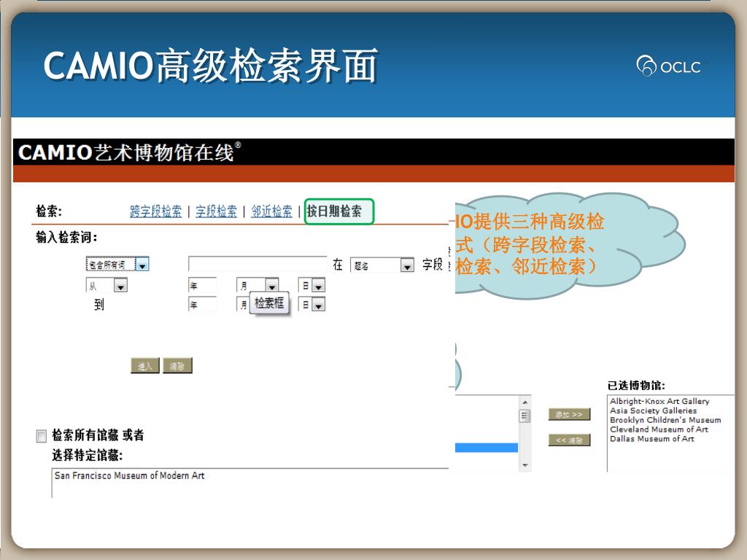
Task: Click the 年 field in the 到 row
Action: 202,304
